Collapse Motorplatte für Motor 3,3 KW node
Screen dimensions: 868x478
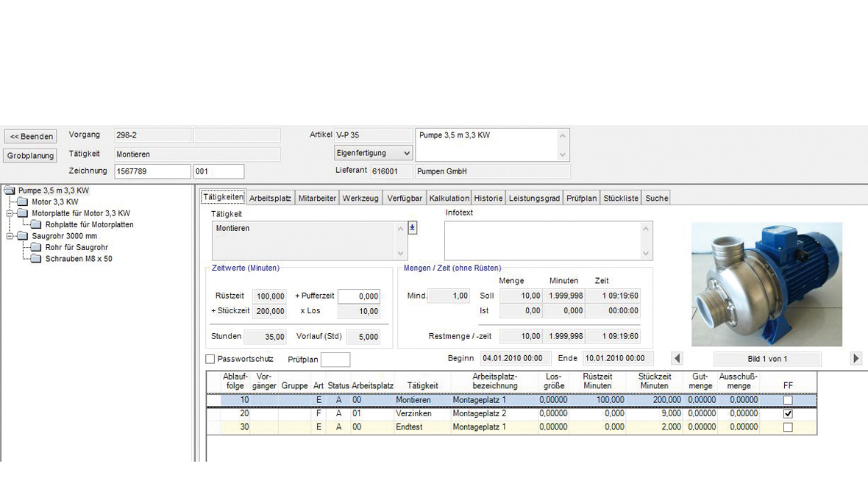pos(10,213)
